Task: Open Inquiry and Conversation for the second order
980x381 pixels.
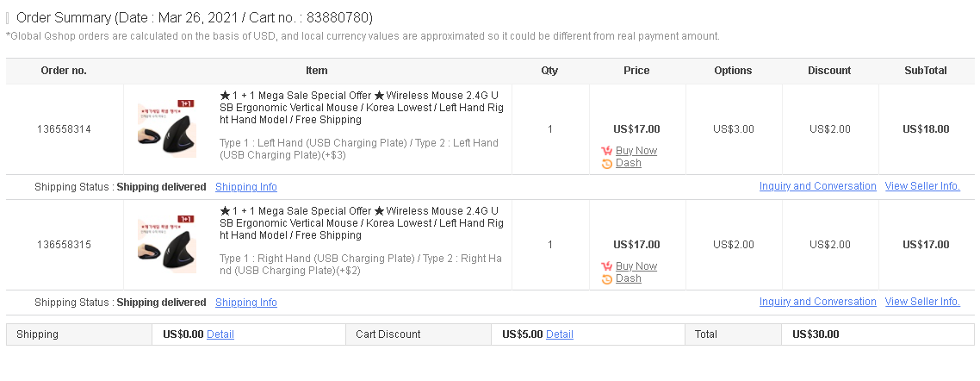Action: coord(817,303)
